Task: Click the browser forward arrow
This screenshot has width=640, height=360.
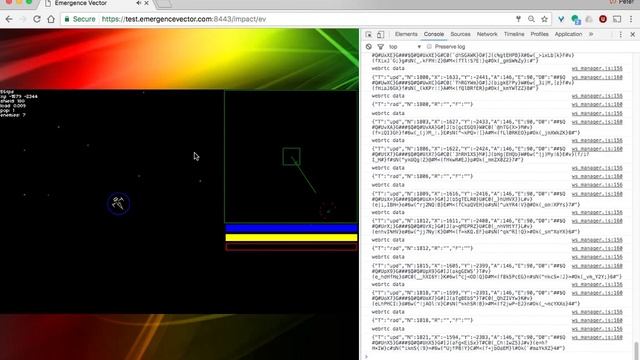Action: point(22,19)
